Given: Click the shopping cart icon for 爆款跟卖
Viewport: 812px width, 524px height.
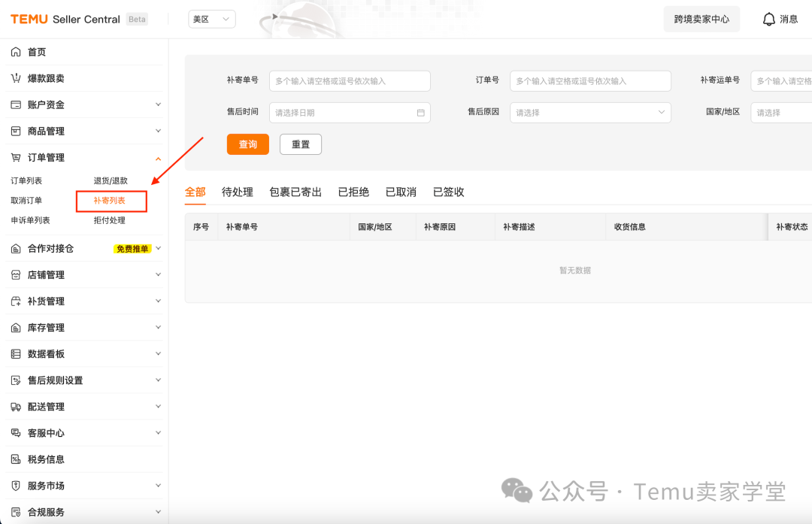Looking at the screenshot, I should click(16, 78).
